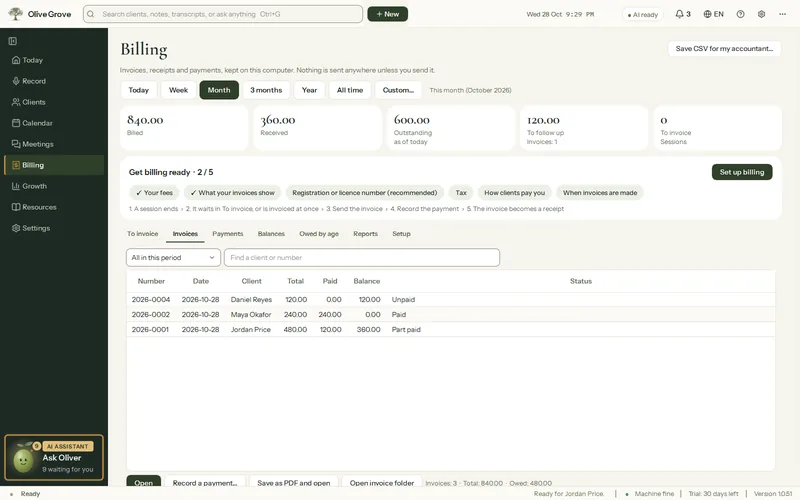Open the Ask Oliver assistant panel
This screenshot has width=800, height=500.
(54, 458)
